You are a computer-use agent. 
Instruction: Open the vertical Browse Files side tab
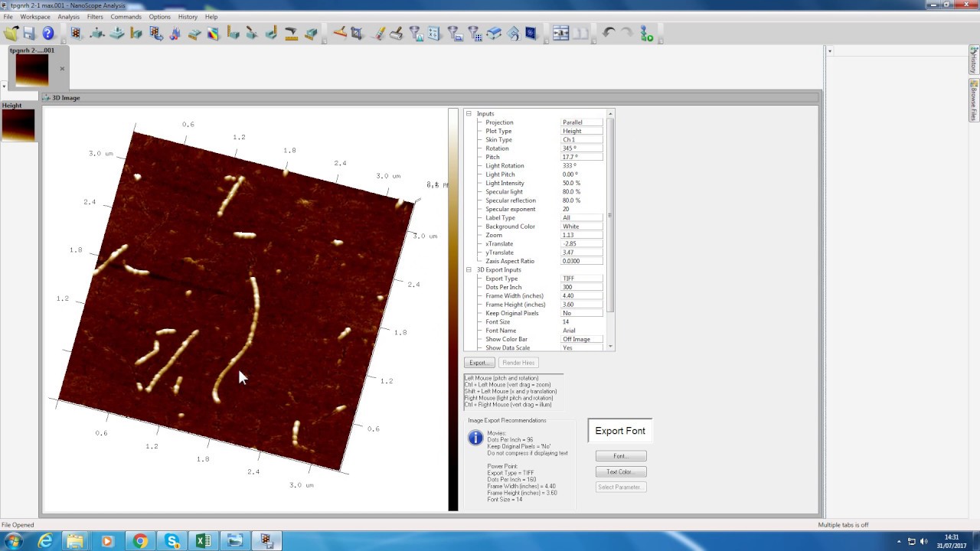point(974,100)
